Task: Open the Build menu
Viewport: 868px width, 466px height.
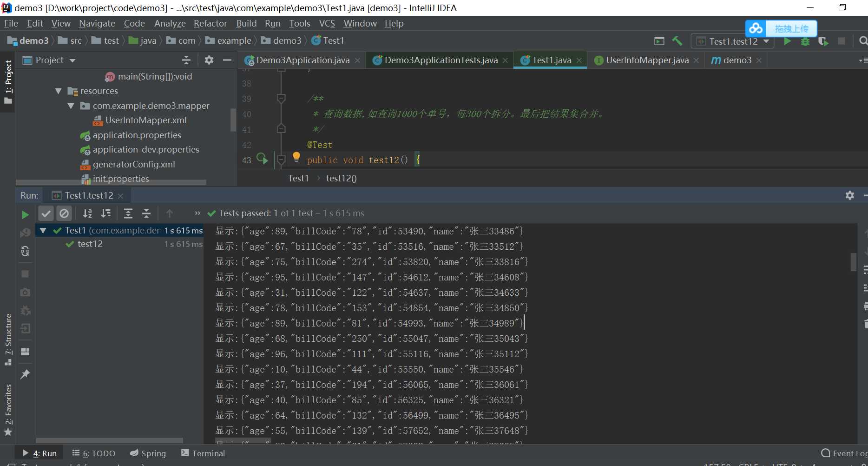Action: 246,23
